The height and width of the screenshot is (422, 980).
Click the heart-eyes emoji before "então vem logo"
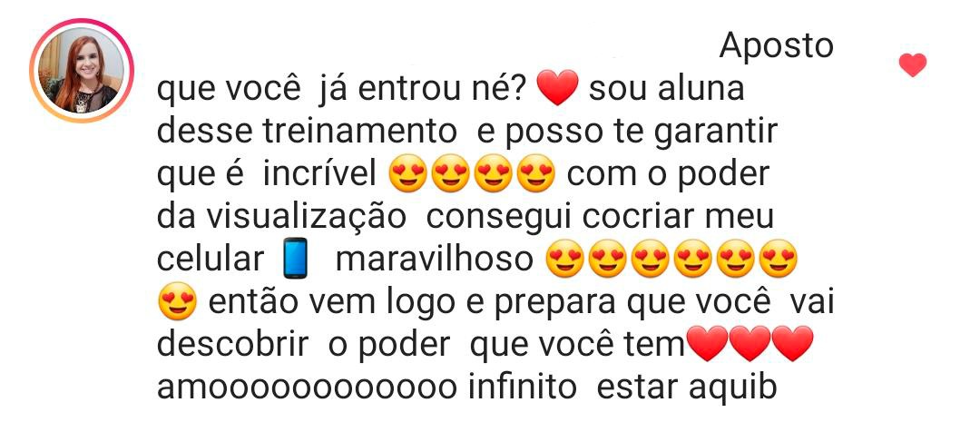[177, 300]
